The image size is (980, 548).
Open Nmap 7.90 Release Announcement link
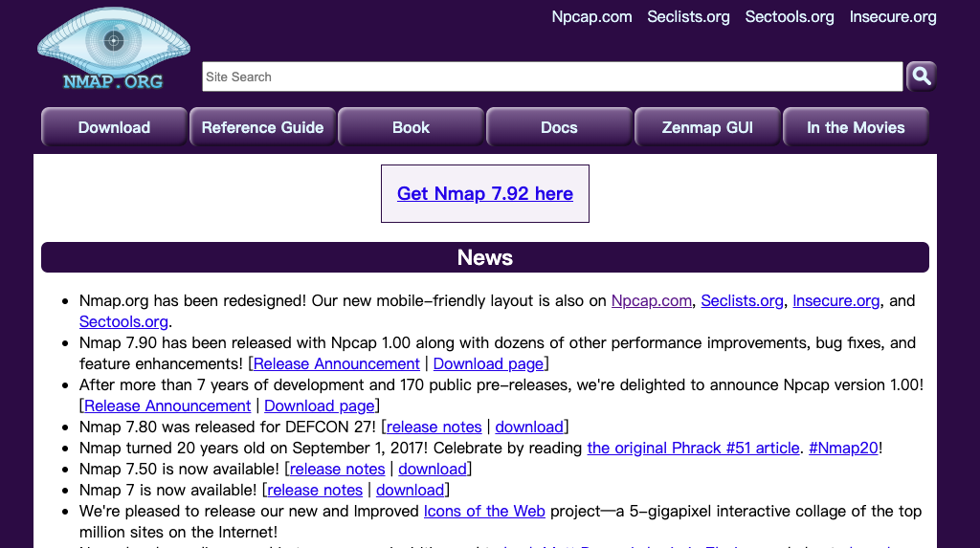336,363
